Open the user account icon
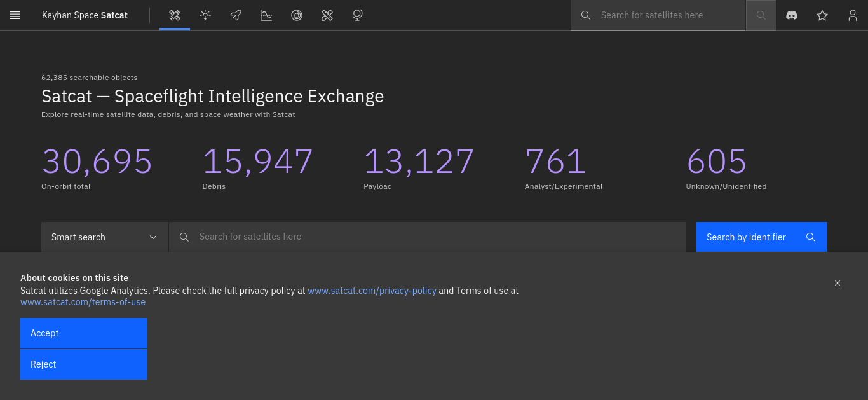Viewport: 868px width, 400px height. [x=853, y=15]
